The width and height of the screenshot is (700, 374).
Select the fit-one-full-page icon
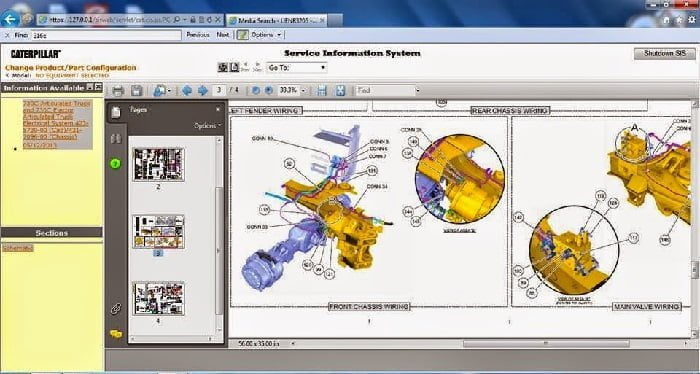(341, 91)
